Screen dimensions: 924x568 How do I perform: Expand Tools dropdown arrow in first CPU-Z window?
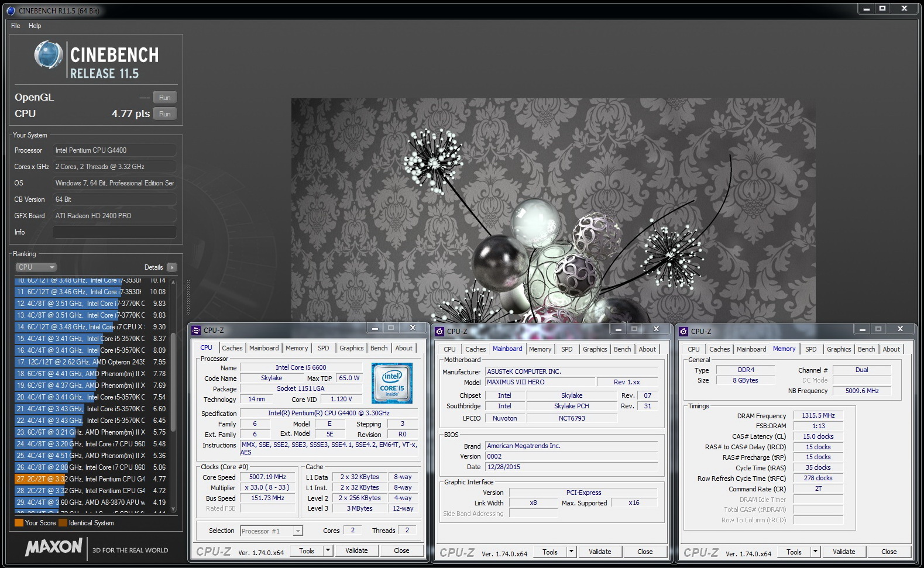point(328,550)
